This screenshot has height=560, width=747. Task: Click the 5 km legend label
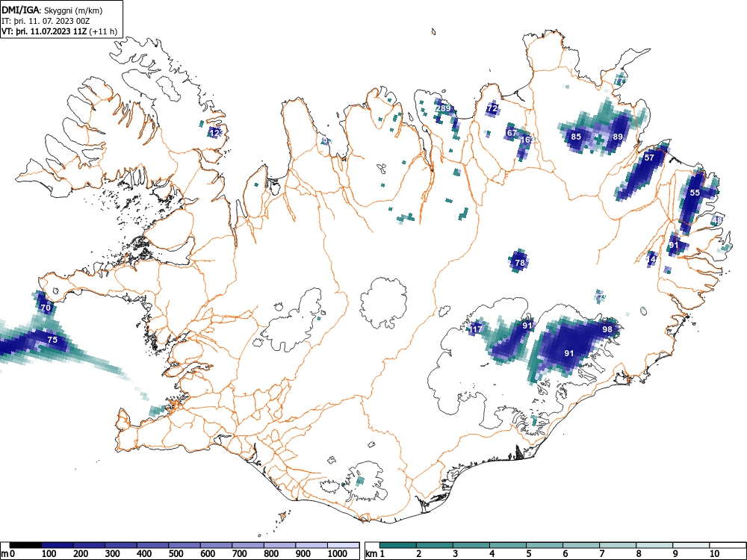tap(529, 554)
